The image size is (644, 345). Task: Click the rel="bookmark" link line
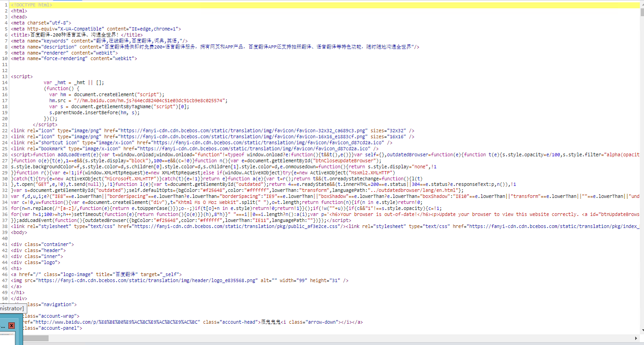point(195,149)
